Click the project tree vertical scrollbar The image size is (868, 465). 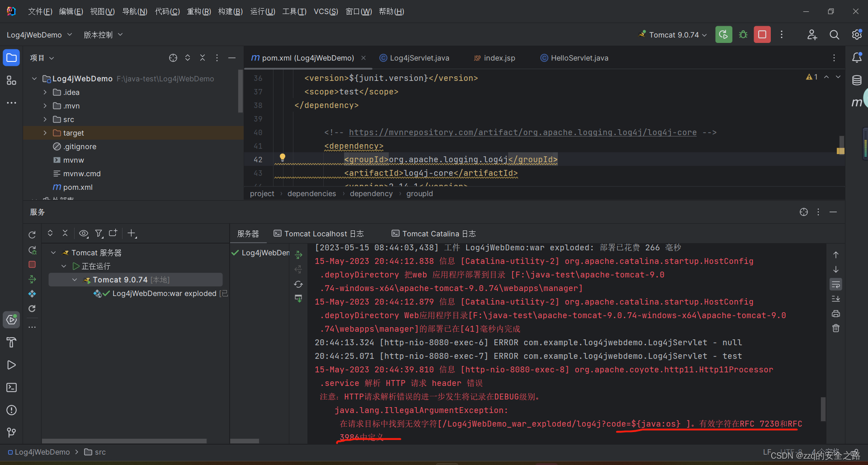click(x=241, y=91)
